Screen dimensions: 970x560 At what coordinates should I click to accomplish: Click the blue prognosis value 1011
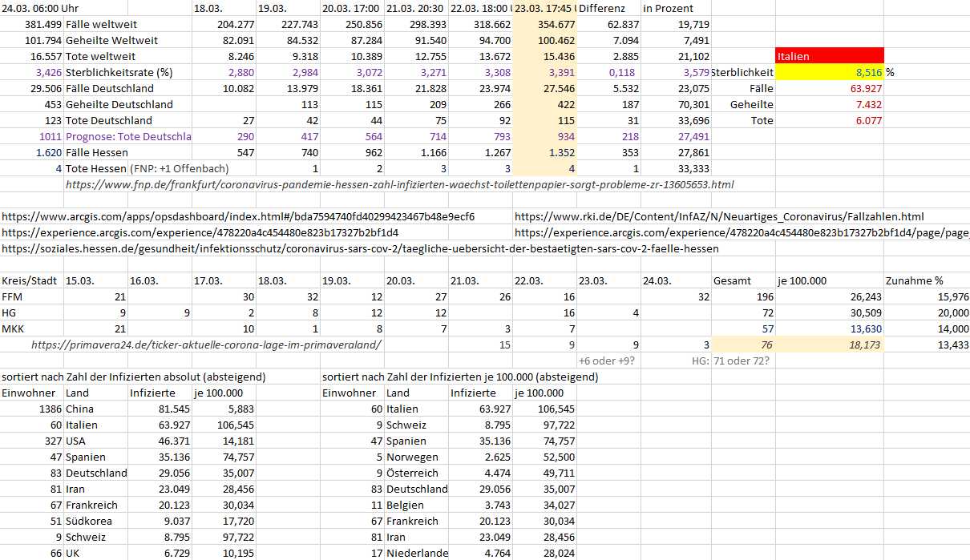(x=49, y=136)
